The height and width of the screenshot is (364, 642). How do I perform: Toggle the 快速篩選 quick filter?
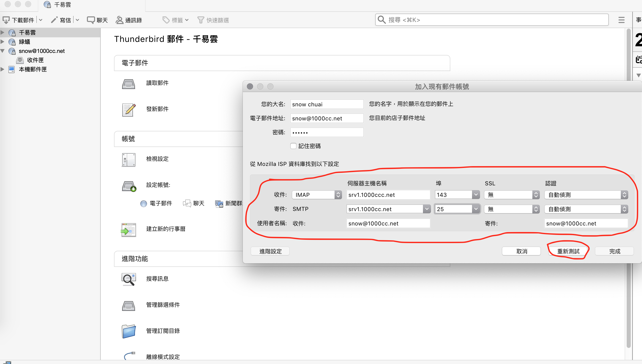(213, 20)
